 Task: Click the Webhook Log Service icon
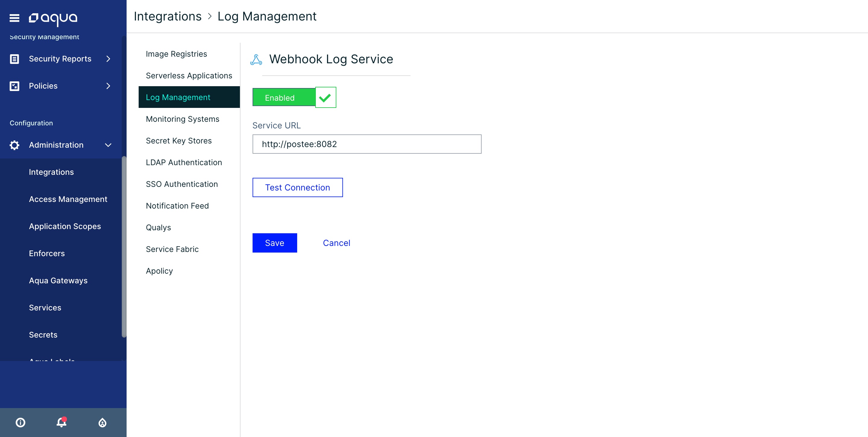coord(256,60)
